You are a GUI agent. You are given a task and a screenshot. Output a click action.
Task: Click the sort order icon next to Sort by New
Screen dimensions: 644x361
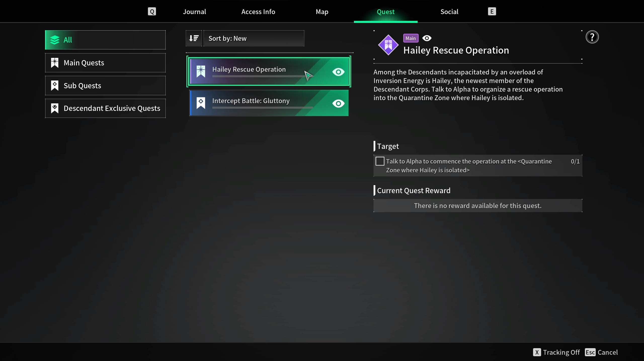[193, 38]
